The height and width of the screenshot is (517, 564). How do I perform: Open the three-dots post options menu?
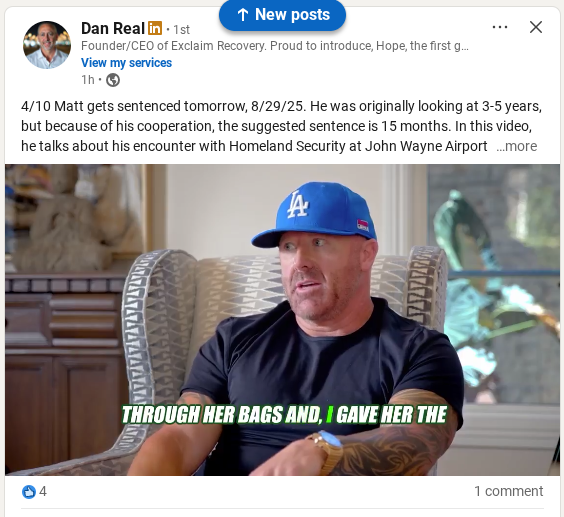(x=500, y=27)
